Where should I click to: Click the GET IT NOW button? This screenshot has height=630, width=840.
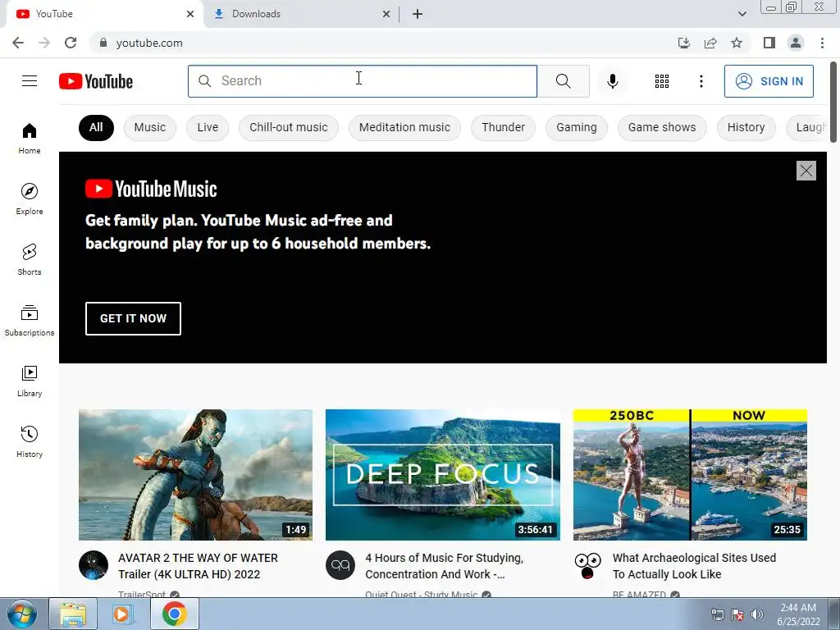click(133, 318)
